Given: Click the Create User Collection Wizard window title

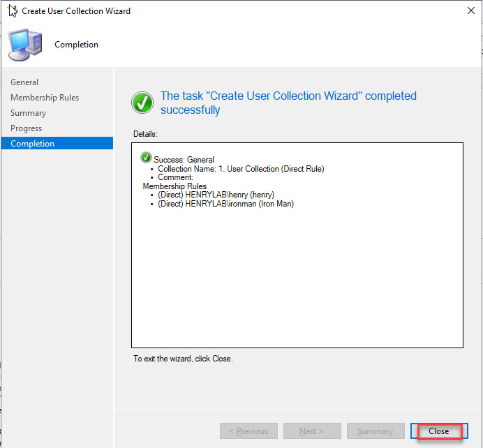Looking at the screenshot, I should pyautogui.click(x=76, y=11).
